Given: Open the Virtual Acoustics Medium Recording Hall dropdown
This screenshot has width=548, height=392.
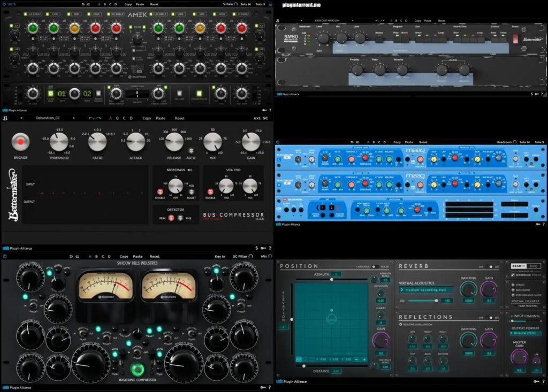Looking at the screenshot, I should 426,290.
